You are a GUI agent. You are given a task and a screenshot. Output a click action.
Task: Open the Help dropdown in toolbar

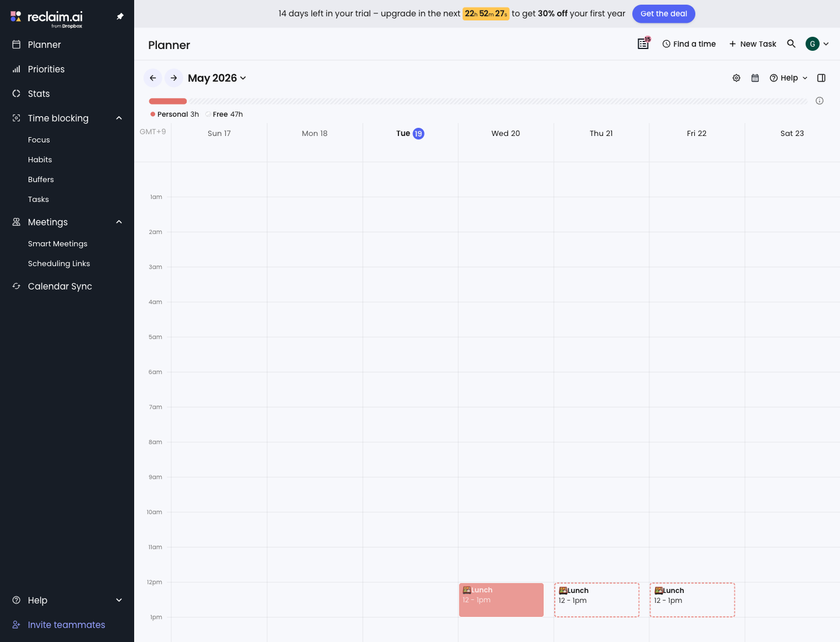(x=789, y=78)
